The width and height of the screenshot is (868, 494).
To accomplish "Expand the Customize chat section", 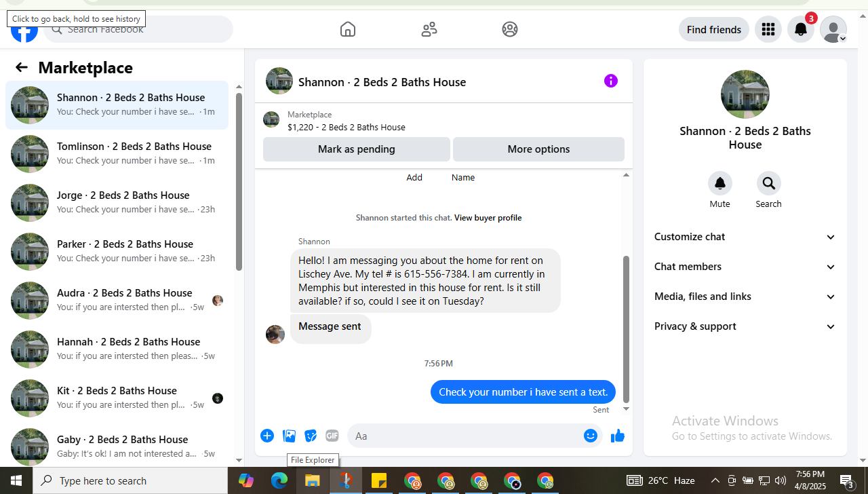I will pos(745,237).
